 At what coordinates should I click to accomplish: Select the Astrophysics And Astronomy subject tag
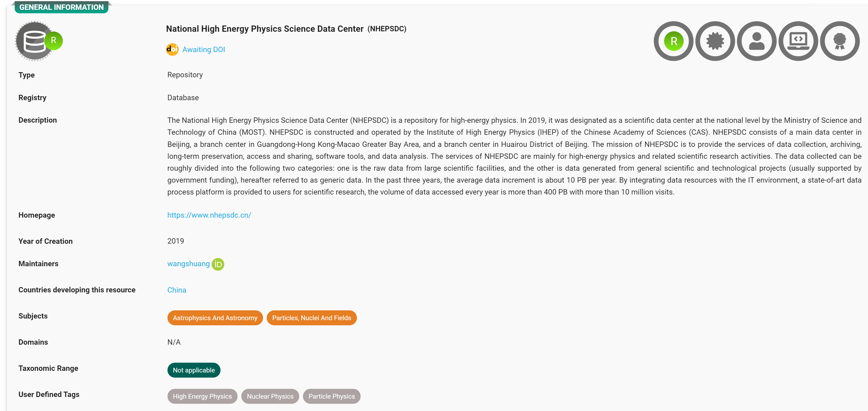215,318
